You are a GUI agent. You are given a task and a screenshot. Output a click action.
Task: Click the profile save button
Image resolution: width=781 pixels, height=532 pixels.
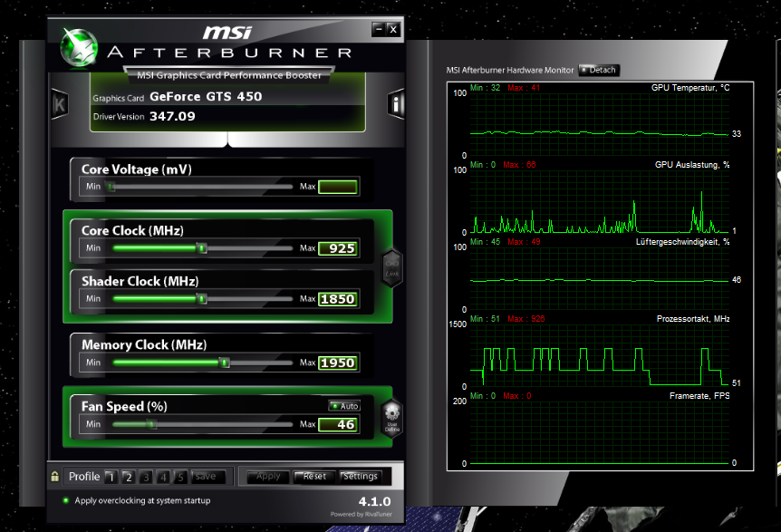(x=207, y=477)
